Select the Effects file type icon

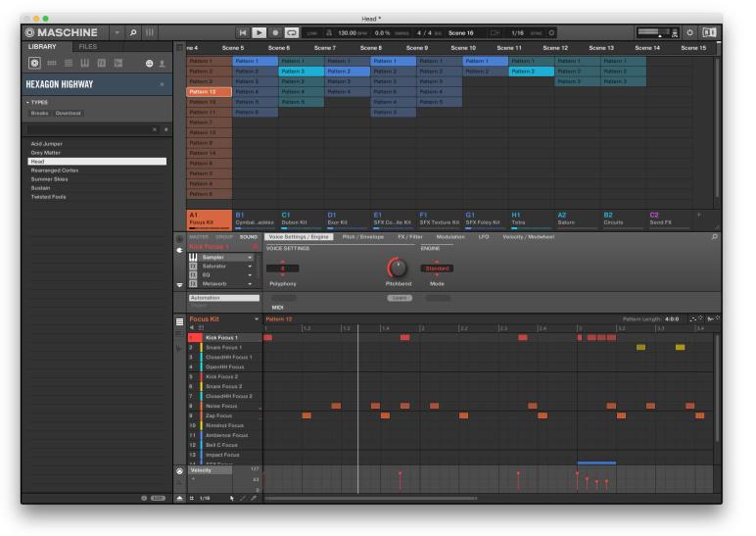[x=102, y=63]
